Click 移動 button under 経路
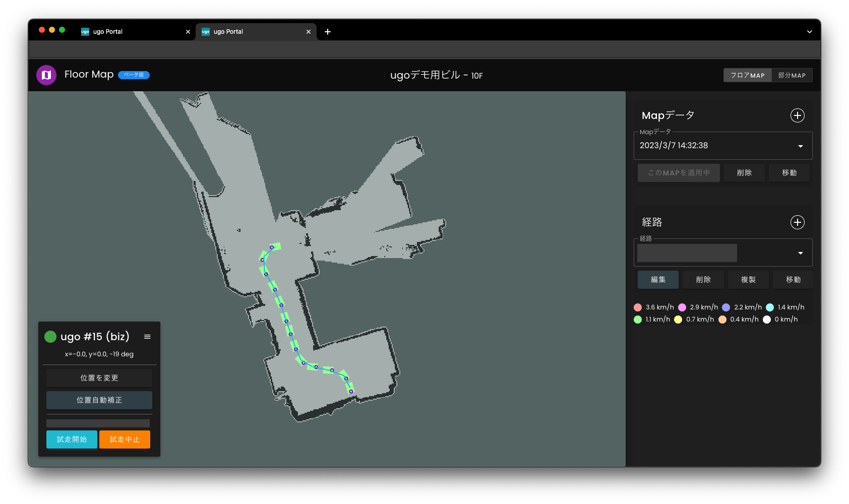Screen dimensions: 849x504 point(793,280)
